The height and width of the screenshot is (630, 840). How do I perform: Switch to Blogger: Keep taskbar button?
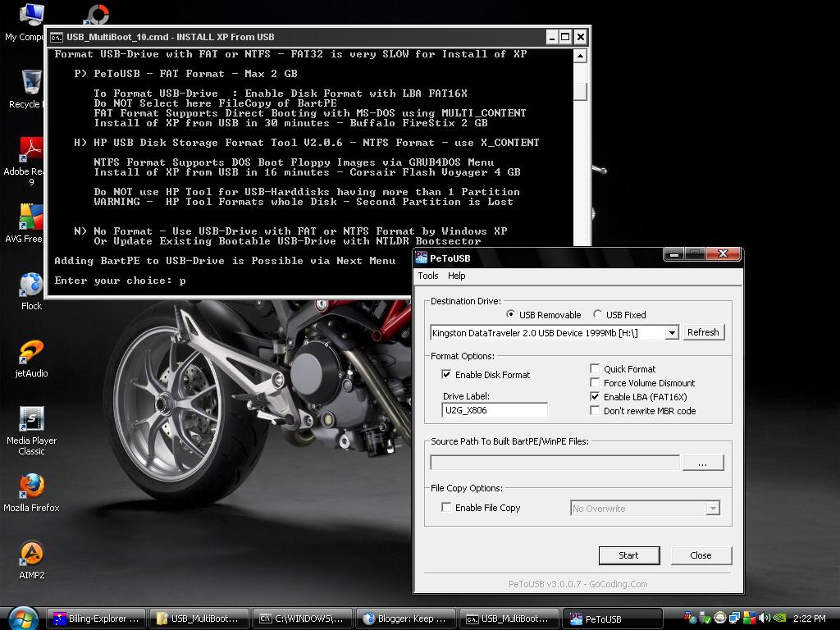405,619
